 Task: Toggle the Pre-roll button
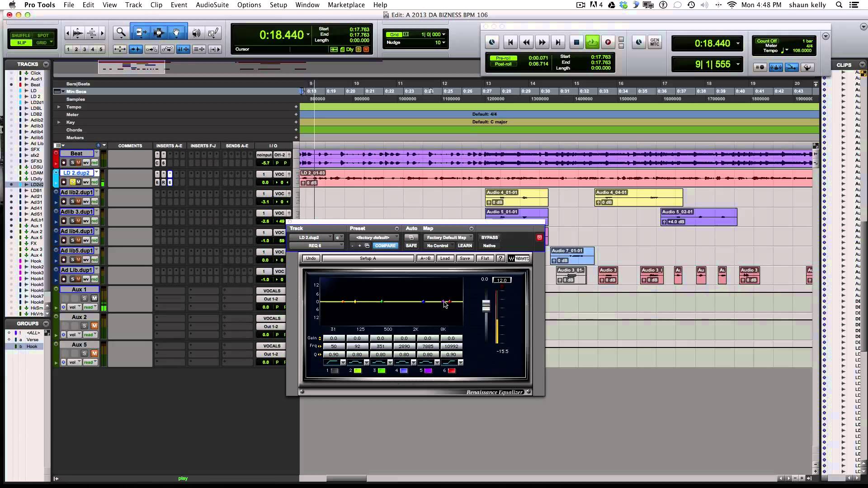coord(503,58)
